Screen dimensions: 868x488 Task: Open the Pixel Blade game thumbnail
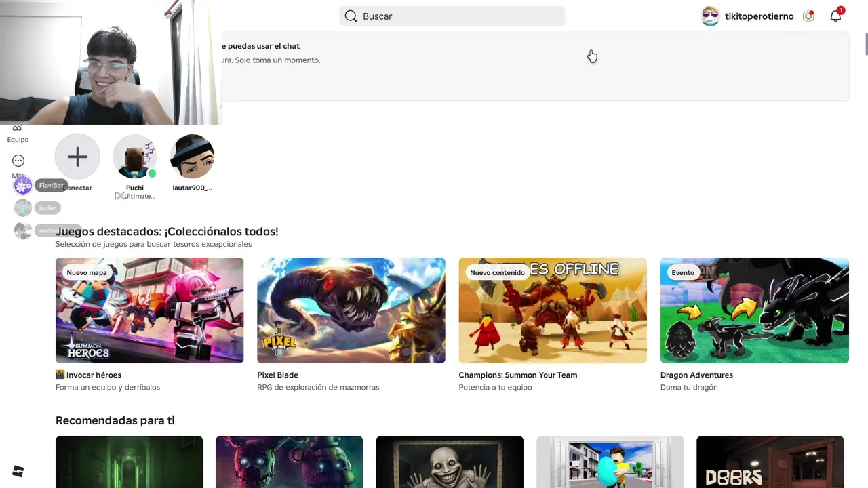click(351, 310)
